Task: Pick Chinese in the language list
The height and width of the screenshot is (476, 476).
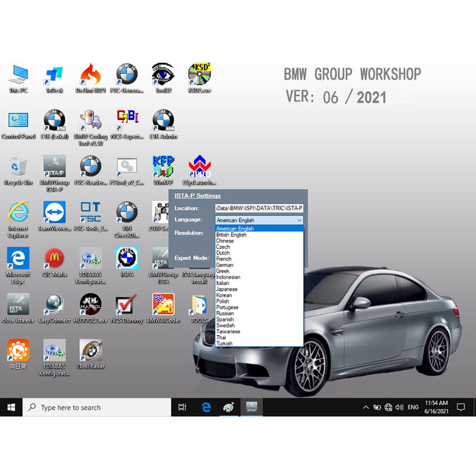Action: tap(259, 241)
